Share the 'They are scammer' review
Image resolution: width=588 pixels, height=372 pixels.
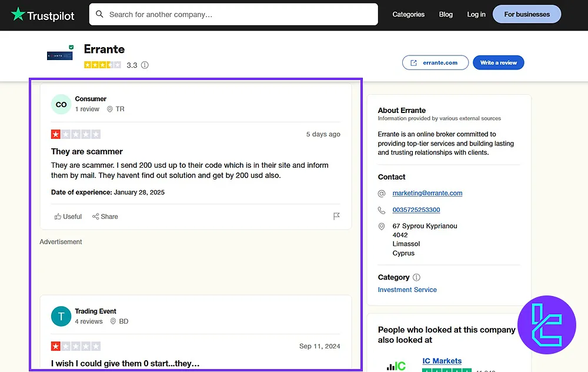(x=105, y=217)
